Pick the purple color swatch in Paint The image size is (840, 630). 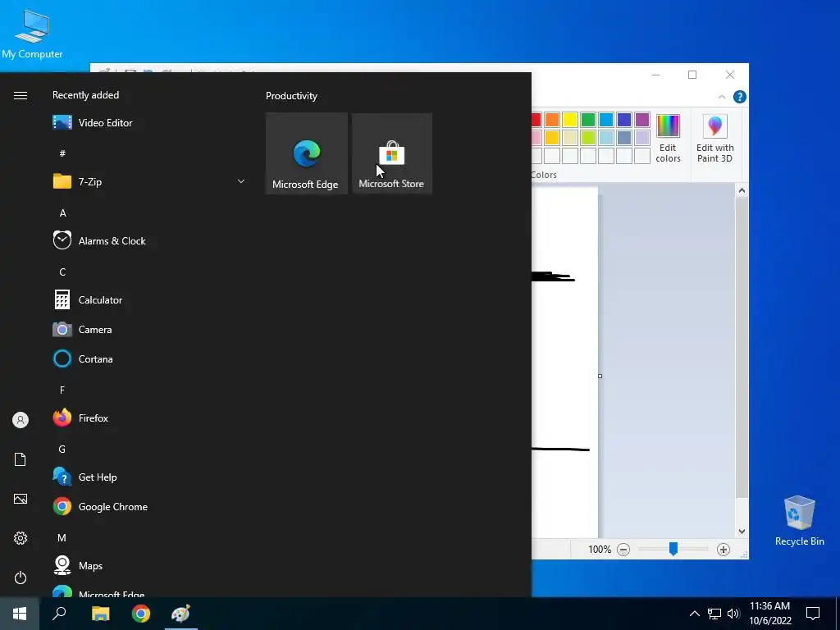pos(641,120)
